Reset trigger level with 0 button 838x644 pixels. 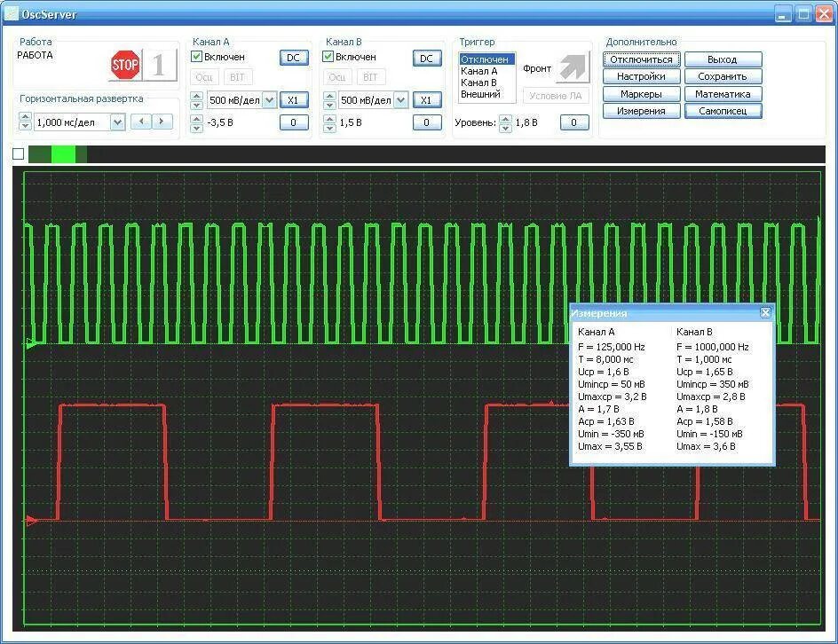(x=574, y=122)
